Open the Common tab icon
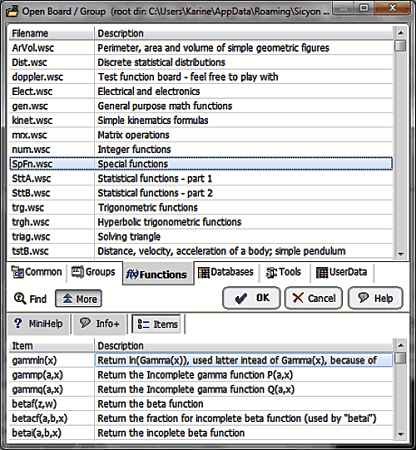Image resolution: width=416 pixels, height=450 pixels. pyautogui.click(x=17, y=272)
